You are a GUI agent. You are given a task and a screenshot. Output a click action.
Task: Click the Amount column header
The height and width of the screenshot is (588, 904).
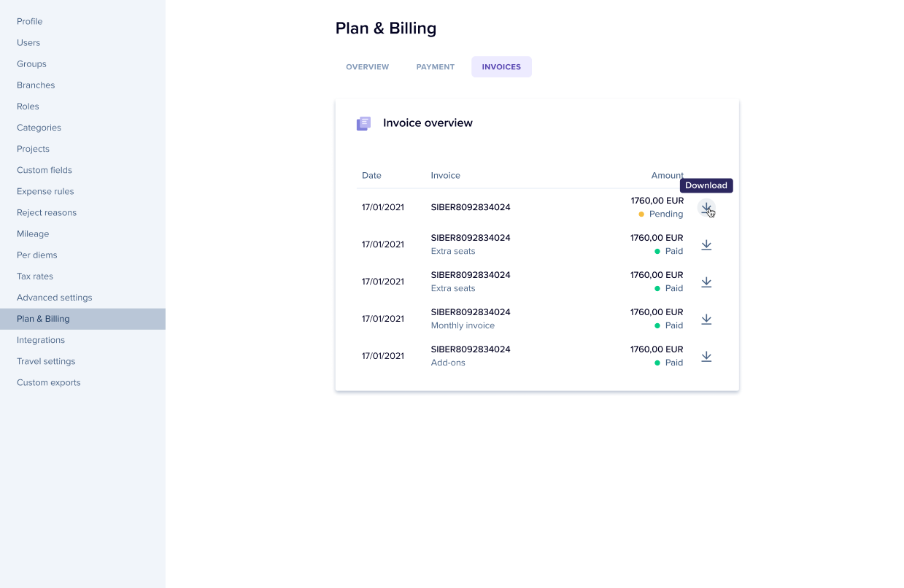[667, 176]
